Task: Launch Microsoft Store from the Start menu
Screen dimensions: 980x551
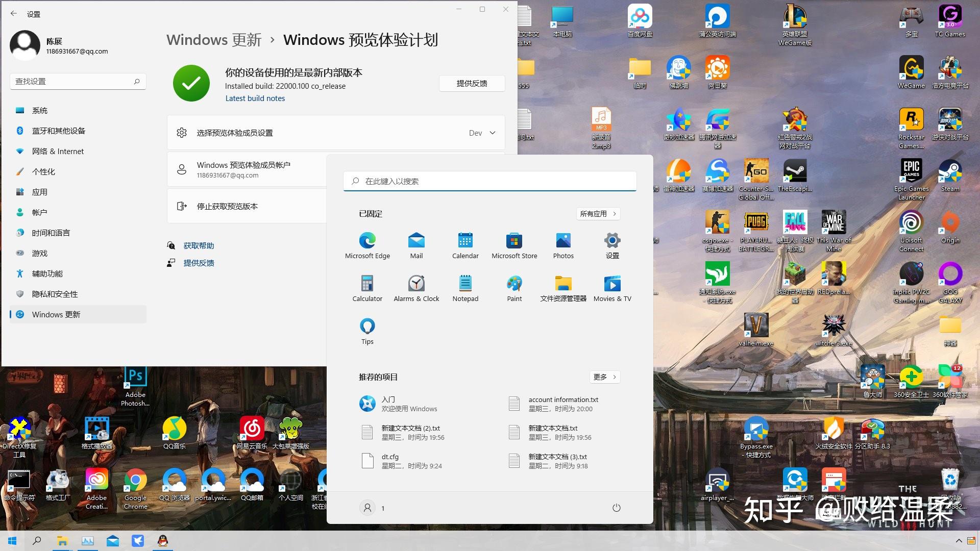Action: pyautogui.click(x=514, y=244)
